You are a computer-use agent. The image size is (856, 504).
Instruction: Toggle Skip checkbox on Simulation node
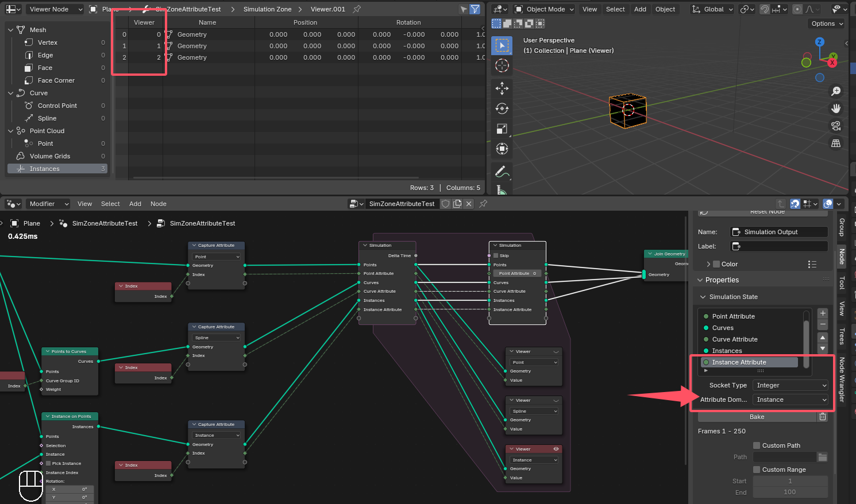coord(496,255)
